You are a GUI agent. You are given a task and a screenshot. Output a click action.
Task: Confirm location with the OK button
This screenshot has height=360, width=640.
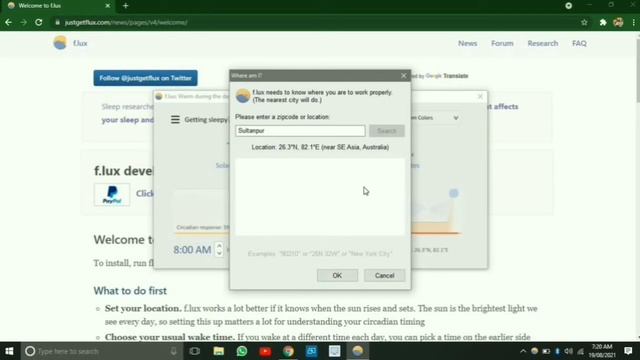pos(337,276)
